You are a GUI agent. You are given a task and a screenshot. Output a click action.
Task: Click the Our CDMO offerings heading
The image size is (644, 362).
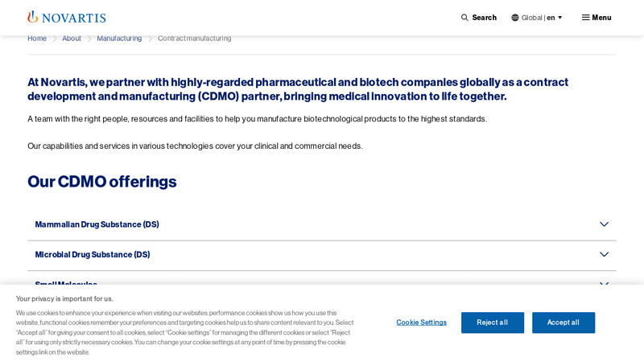(x=101, y=182)
